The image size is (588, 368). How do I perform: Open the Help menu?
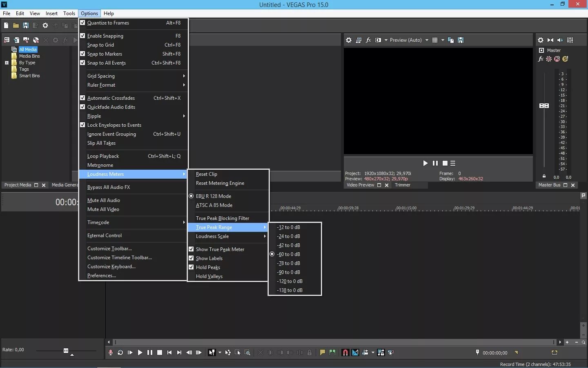(109, 13)
